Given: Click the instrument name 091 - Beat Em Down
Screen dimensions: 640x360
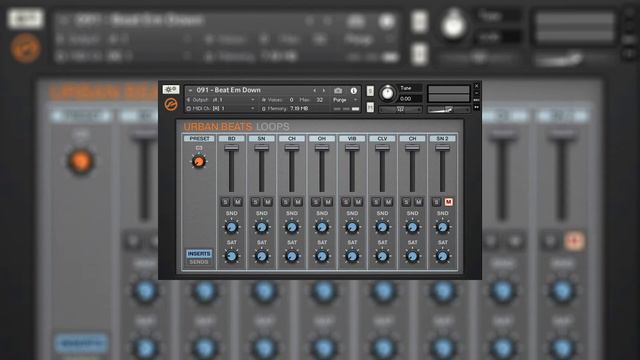Looking at the screenshot, I should pyautogui.click(x=229, y=90).
